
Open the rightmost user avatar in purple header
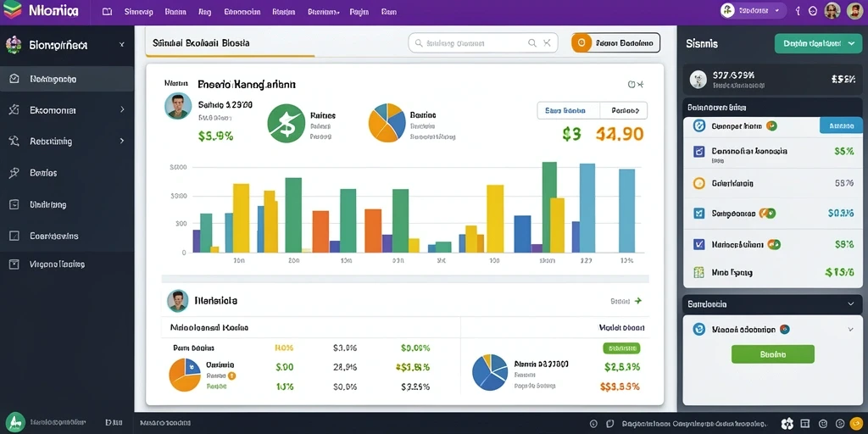(x=854, y=10)
